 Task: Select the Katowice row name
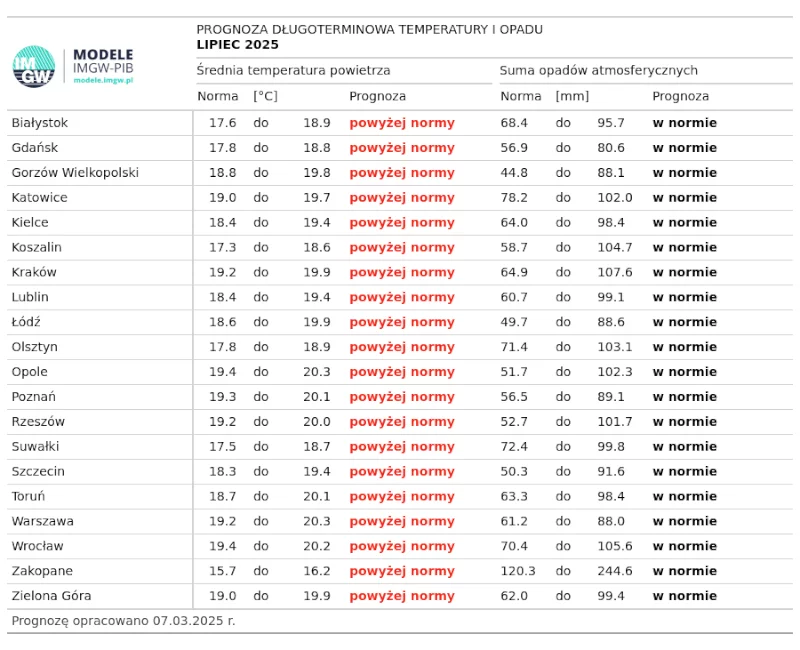pyautogui.click(x=39, y=197)
